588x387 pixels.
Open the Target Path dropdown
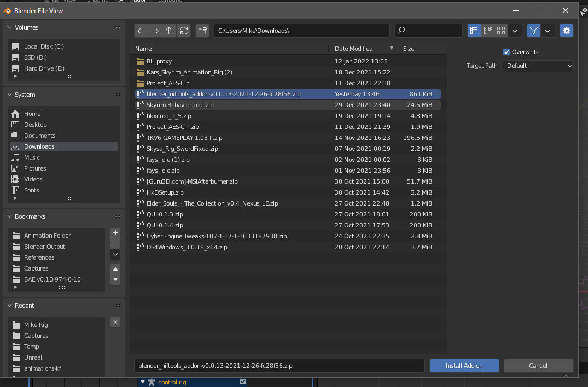tap(538, 66)
